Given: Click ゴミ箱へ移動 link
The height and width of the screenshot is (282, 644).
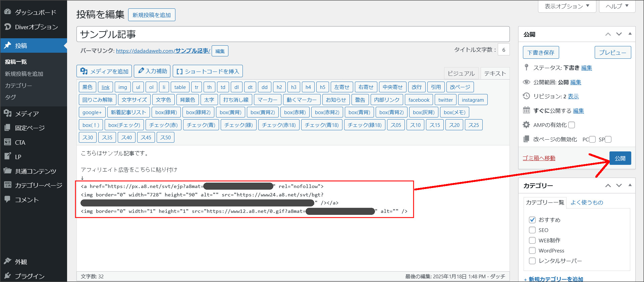Looking at the screenshot, I should pyautogui.click(x=539, y=158).
